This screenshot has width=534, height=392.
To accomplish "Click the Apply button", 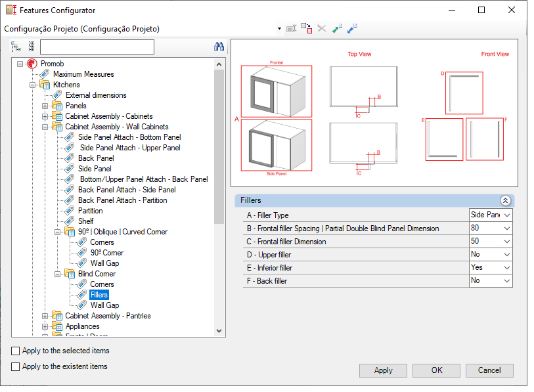I will [383, 370].
